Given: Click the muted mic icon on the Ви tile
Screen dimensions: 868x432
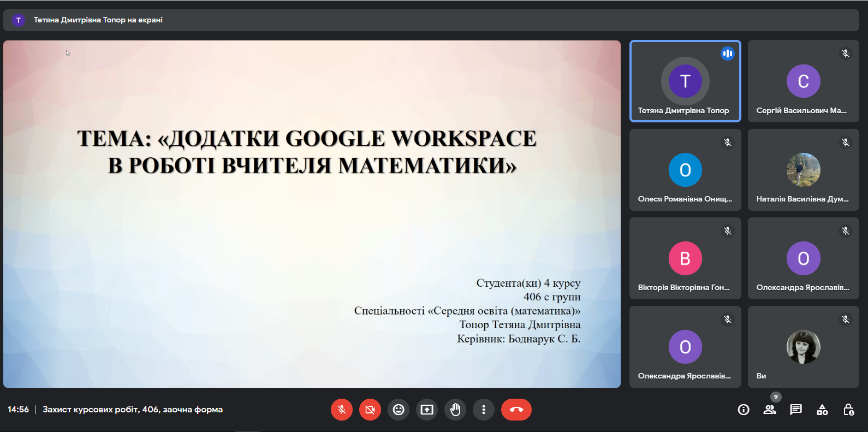Looking at the screenshot, I should (846, 319).
